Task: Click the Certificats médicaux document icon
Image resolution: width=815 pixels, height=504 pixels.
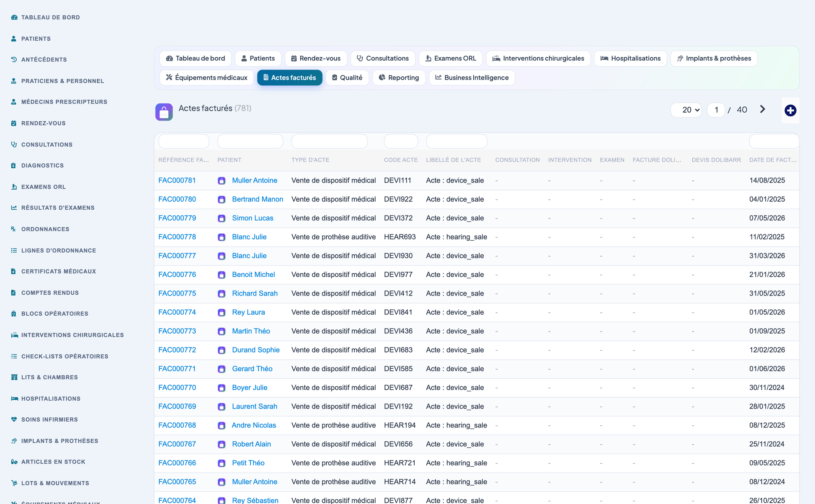Action: pyautogui.click(x=13, y=271)
